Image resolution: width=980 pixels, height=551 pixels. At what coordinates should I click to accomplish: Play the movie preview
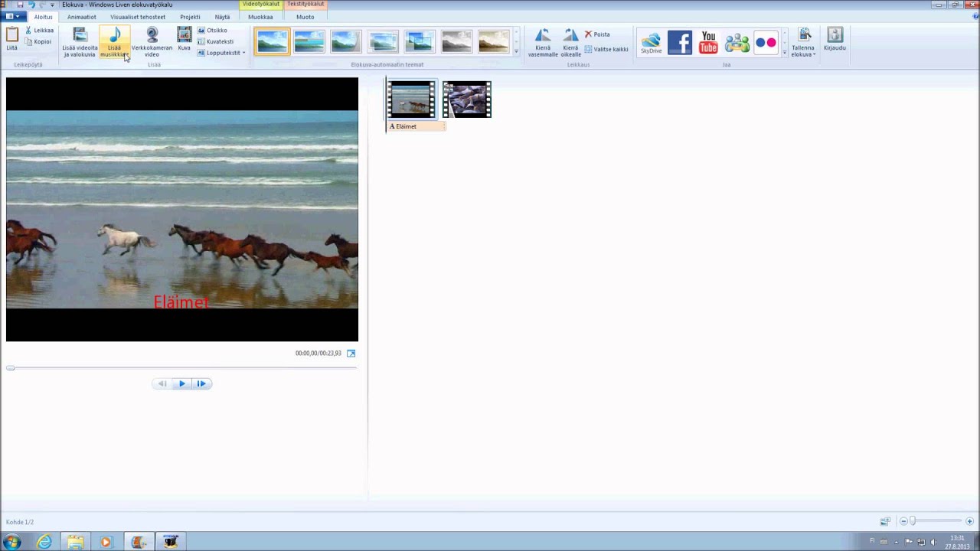click(181, 383)
